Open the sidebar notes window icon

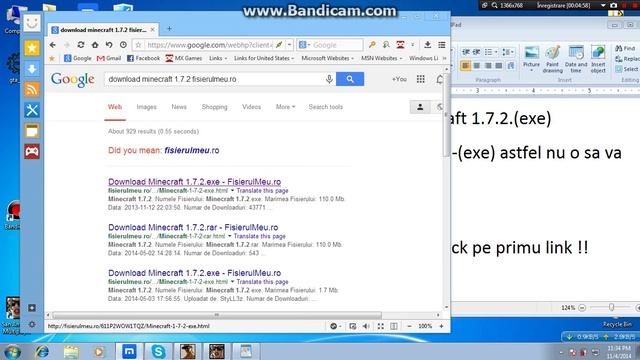click(32, 131)
